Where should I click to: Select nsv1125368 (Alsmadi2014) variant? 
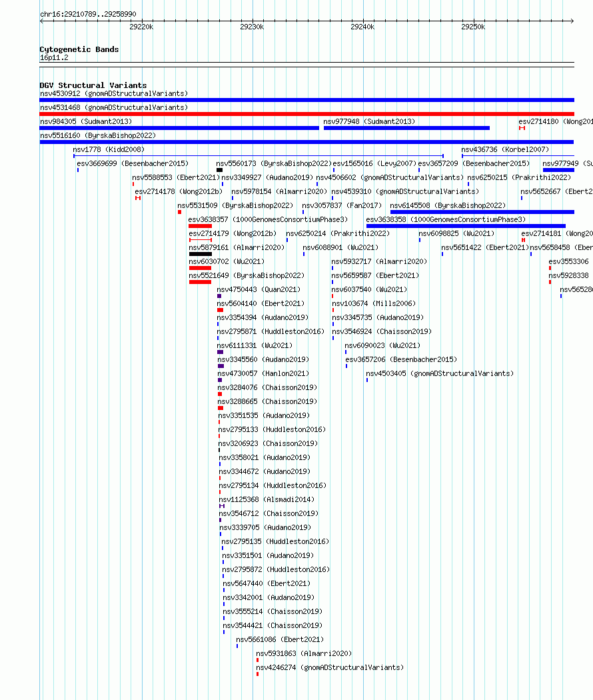(267, 499)
